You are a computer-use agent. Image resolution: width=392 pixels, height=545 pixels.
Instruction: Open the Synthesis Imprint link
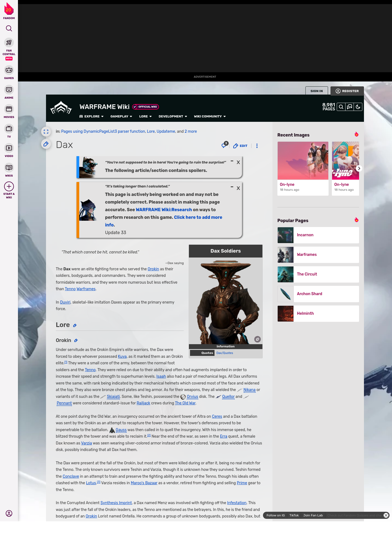pyautogui.click(x=116, y=503)
